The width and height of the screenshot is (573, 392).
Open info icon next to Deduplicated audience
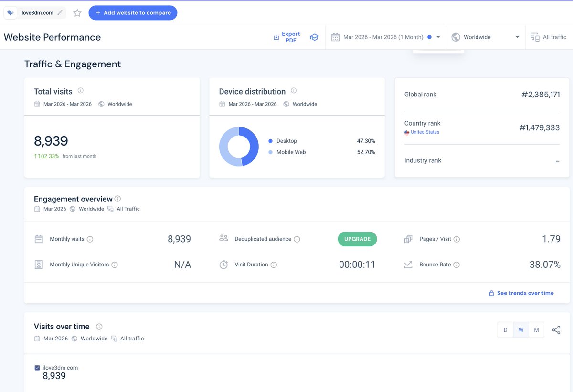click(297, 239)
